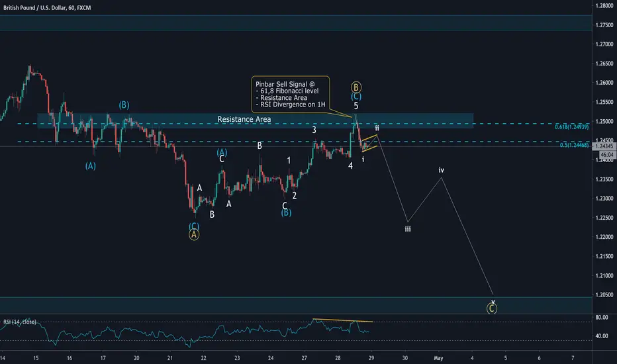617x364 pixels.
Task: Click date 6 on the time axis
Action: pyautogui.click(x=539, y=359)
